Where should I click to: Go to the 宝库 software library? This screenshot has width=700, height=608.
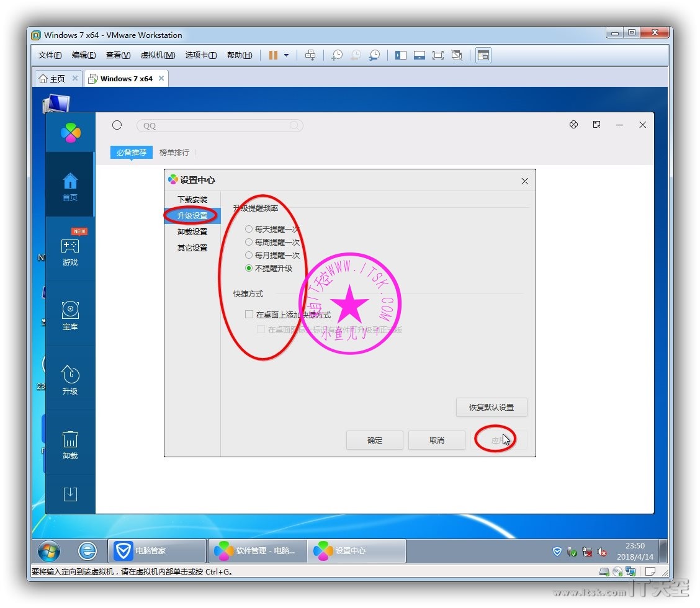[70, 315]
